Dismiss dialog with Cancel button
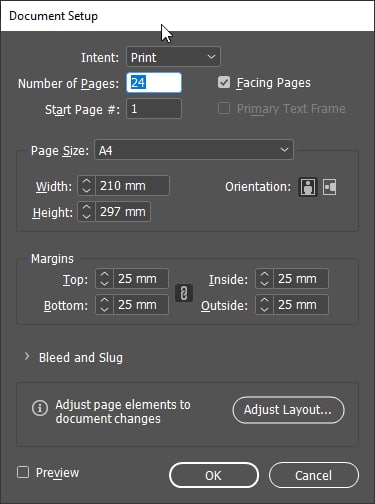The width and height of the screenshot is (375, 504). coord(314,475)
